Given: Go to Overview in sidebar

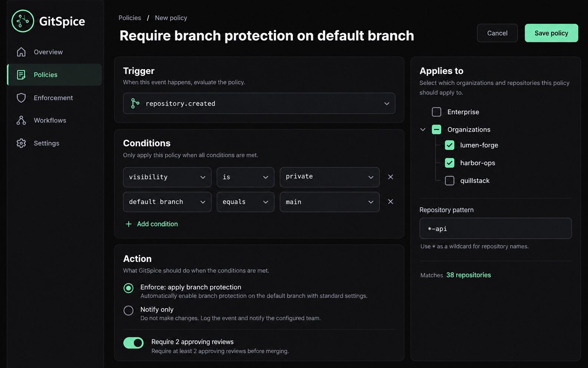Looking at the screenshot, I should point(54,52).
